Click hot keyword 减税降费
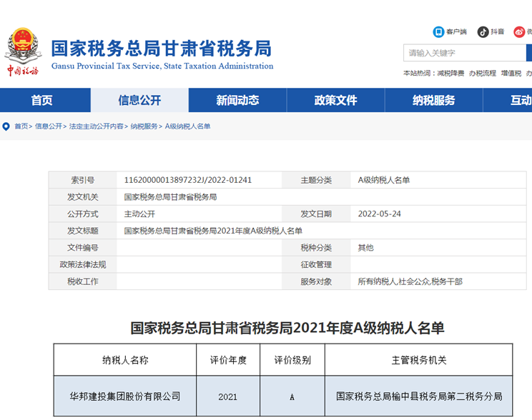532x420 pixels. tap(450, 74)
